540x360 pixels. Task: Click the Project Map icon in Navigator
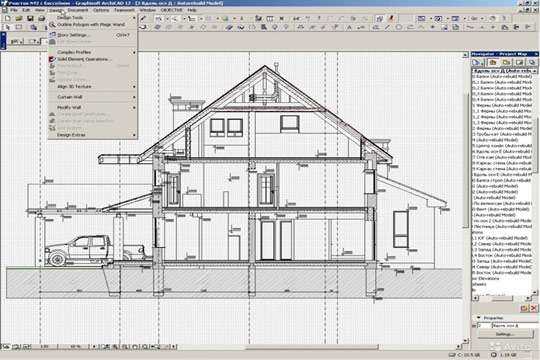[x=478, y=62]
